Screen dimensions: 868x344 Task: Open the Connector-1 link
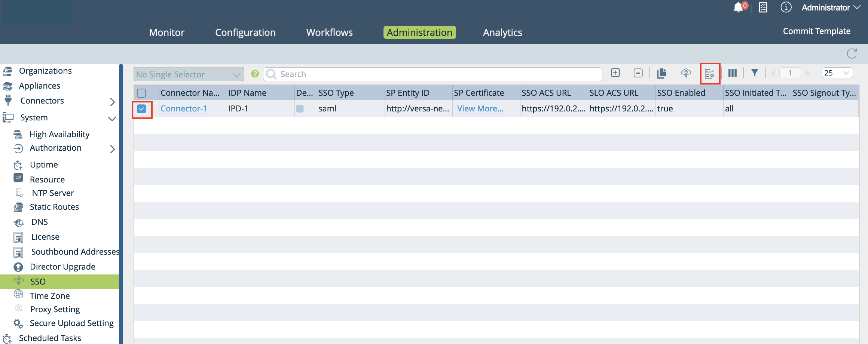tap(183, 108)
